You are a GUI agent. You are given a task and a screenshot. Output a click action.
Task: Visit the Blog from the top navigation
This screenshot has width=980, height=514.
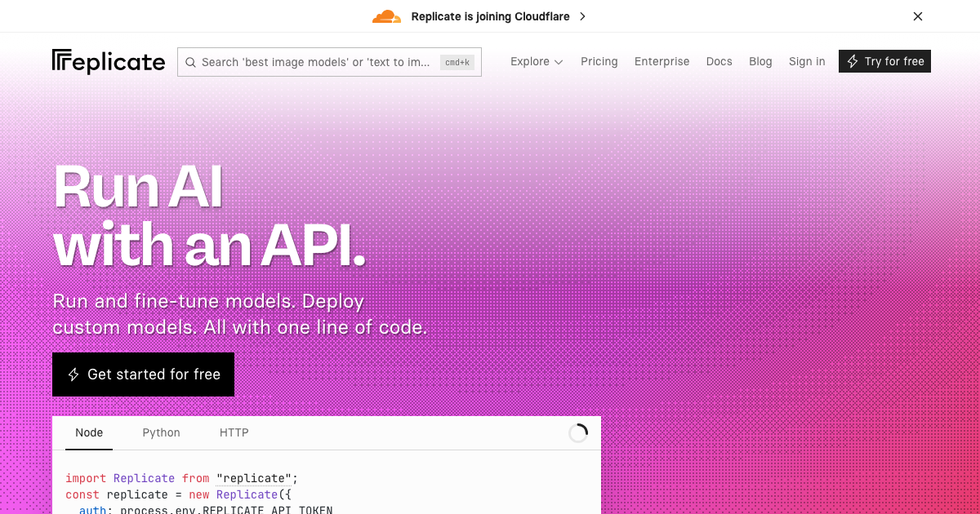pyautogui.click(x=760, y=61)
